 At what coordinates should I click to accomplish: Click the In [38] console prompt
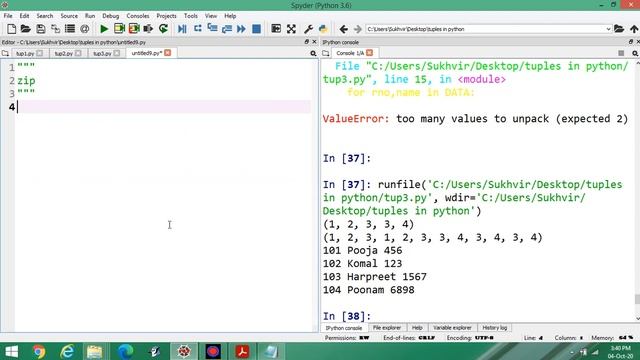coord(347,316)
